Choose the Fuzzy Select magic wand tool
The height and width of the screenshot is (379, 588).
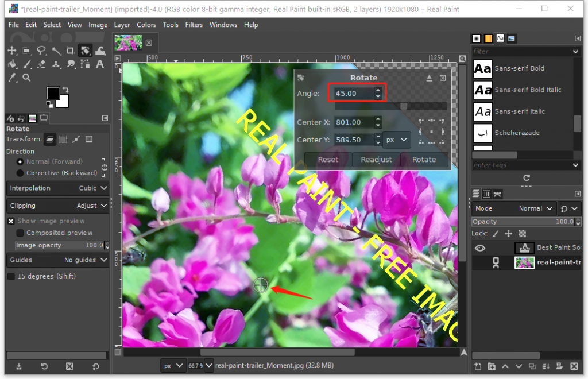pos(56,51)
